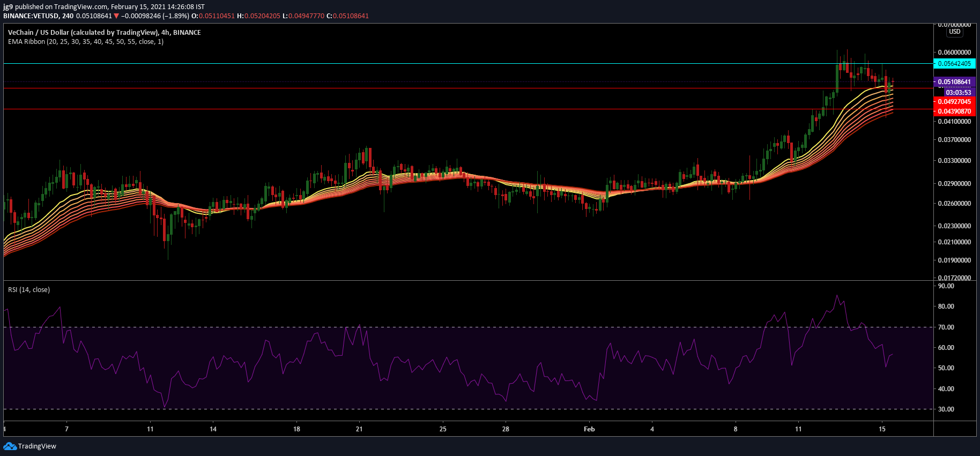Viewport: 980px width, 456px height.
Task: Click the cyan horizontal resistance line
Action: 466,64
